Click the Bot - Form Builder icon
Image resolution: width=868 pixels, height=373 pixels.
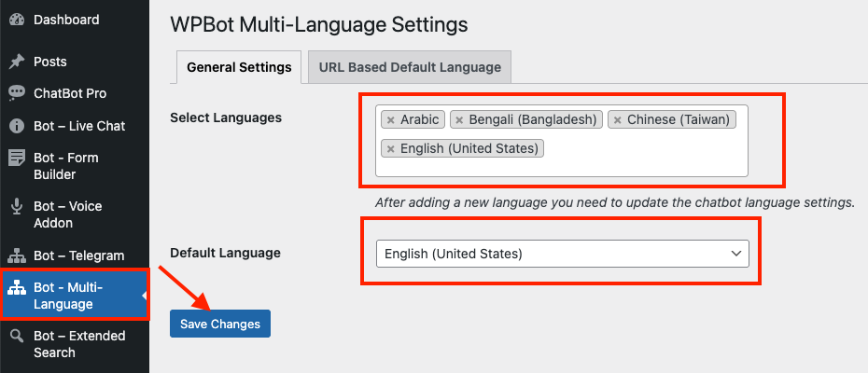click(x=17, y=159)
